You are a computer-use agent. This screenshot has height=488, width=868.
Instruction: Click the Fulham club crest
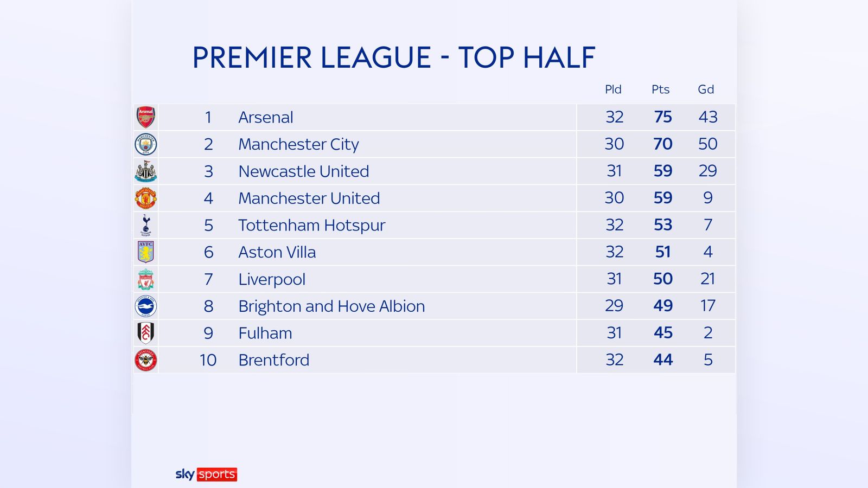146,333
